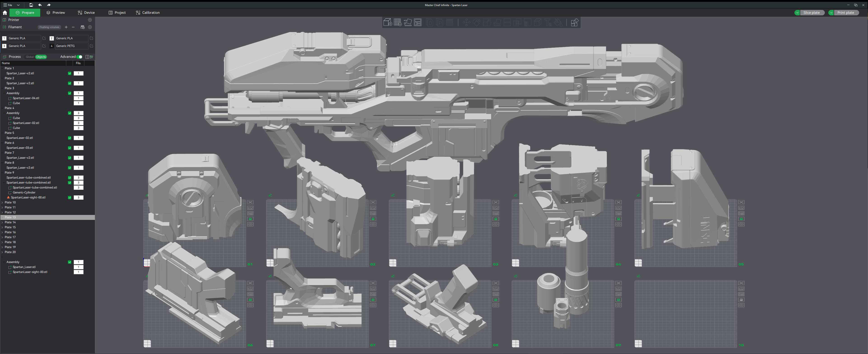Switch to the Prepare tab
Screen dimensions: 868x354
[x=25, y=13]
